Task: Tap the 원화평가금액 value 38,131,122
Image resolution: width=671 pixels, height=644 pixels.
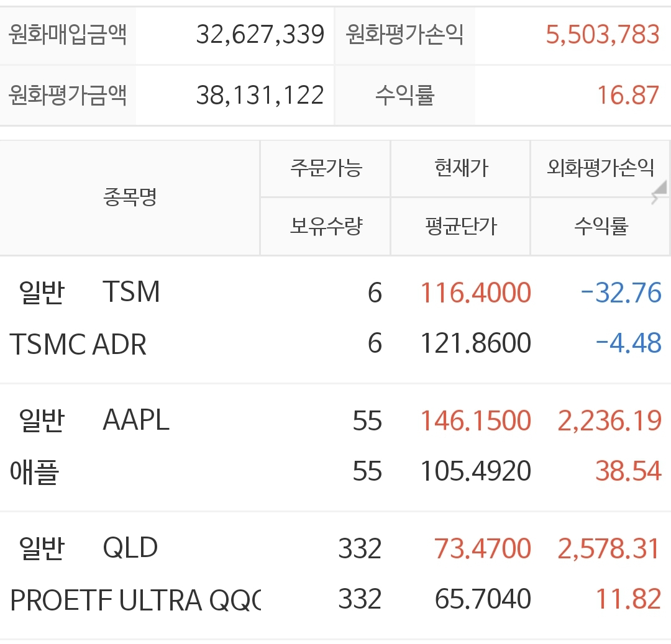Action: 260,96
